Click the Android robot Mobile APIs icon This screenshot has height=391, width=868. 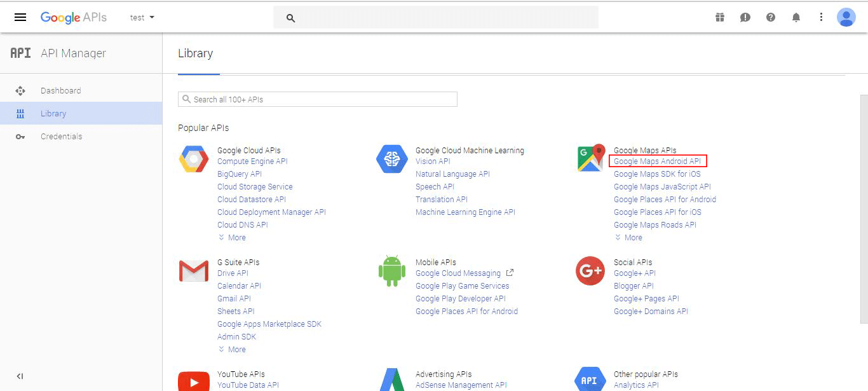coord(391,271)
